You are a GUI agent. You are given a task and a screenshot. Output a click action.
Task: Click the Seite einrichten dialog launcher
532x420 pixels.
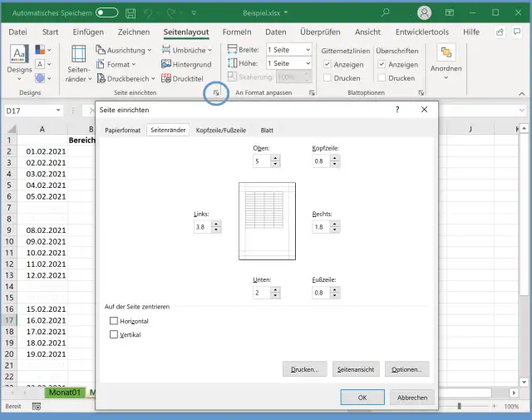pos(216,93)
